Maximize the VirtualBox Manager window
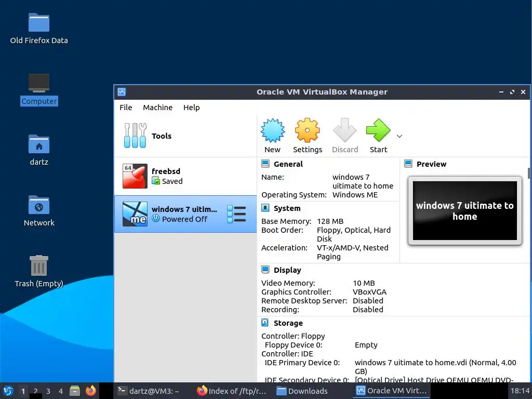This screenshot has width=532, height=399. (512, 92)
